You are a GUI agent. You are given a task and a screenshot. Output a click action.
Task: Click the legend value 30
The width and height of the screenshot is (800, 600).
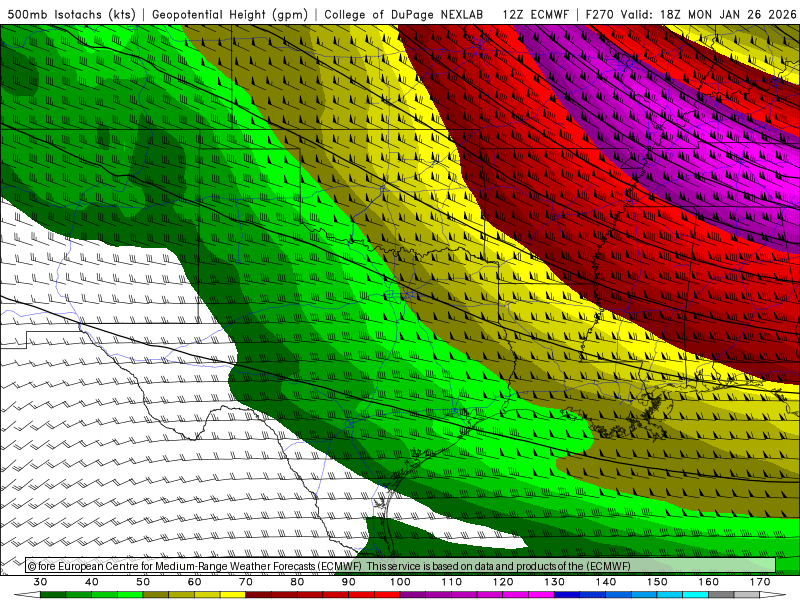40,582
